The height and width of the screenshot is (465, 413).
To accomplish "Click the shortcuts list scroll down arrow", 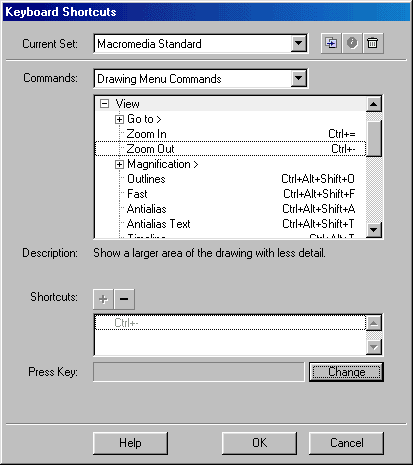I will click(374, 347).
